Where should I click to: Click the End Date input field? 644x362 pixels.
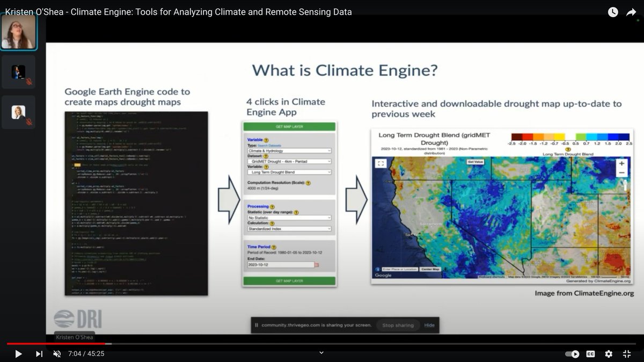(280, 265)
